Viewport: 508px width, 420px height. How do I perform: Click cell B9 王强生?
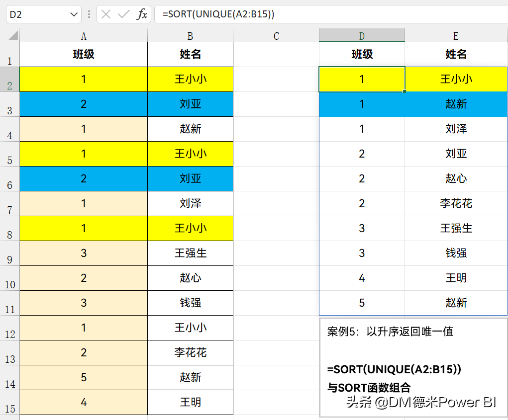[190, 253]
